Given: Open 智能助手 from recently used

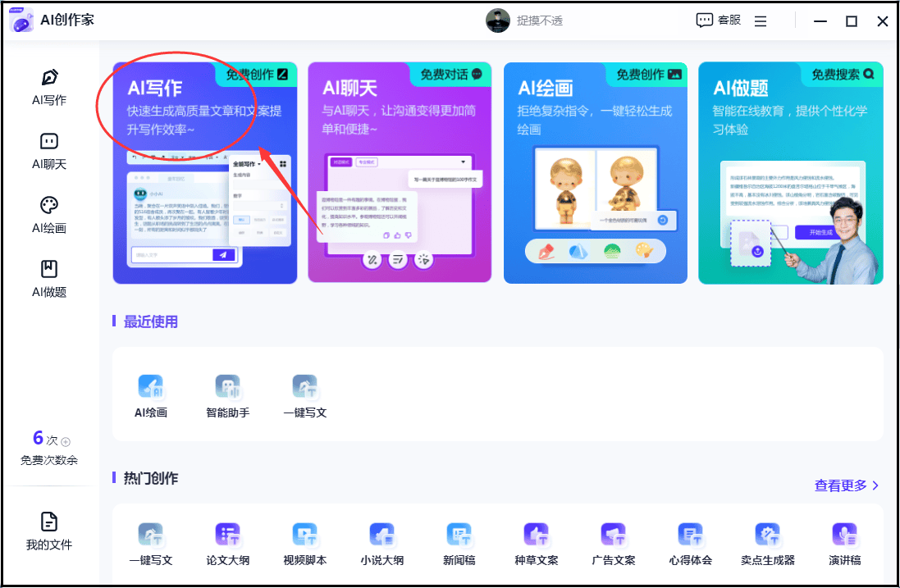Looking at the screenshot, I should tap(228, 396).
